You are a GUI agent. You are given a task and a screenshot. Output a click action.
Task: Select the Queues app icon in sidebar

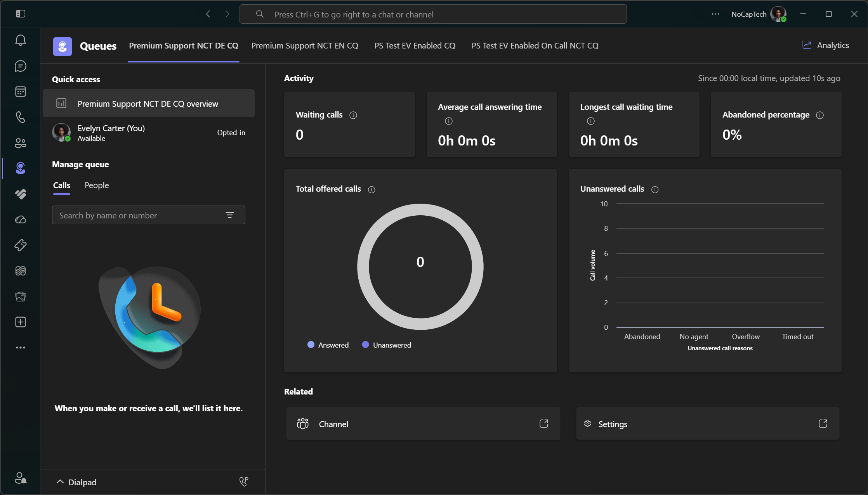[21, 168]
